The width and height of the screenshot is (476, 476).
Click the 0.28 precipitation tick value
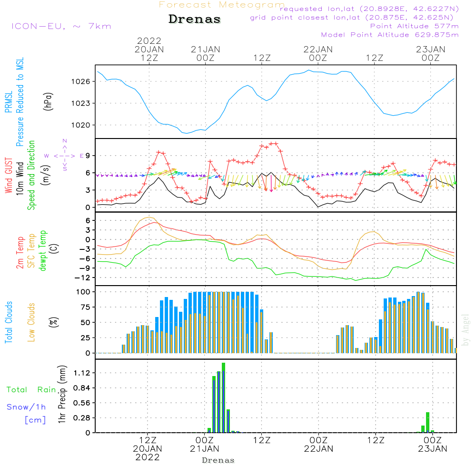click(82, 418)
